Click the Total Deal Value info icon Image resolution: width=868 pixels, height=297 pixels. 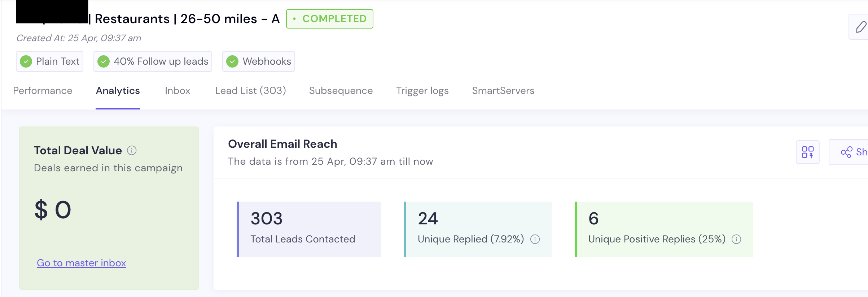(x=132, y=150)
